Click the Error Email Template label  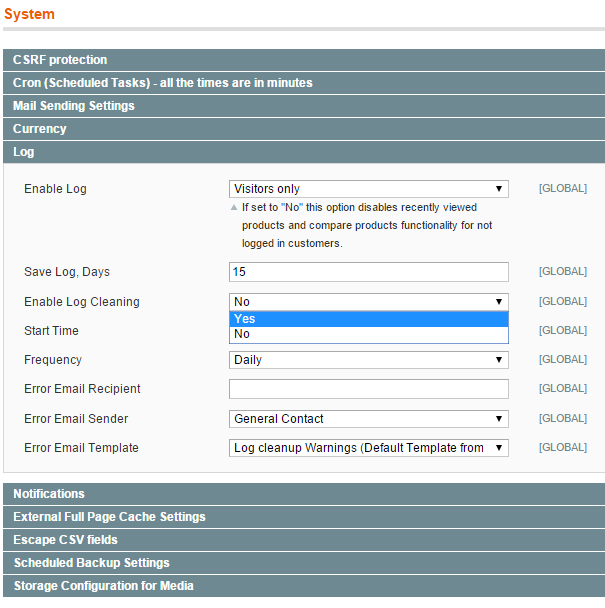tap(81, 448)
